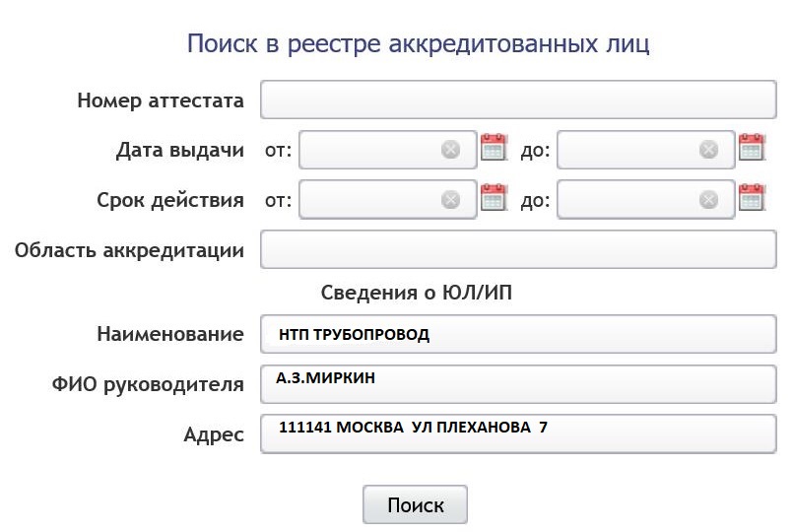Focus the Срок действия 'до' date box
The image size is (793, 532).
point(646,200)
